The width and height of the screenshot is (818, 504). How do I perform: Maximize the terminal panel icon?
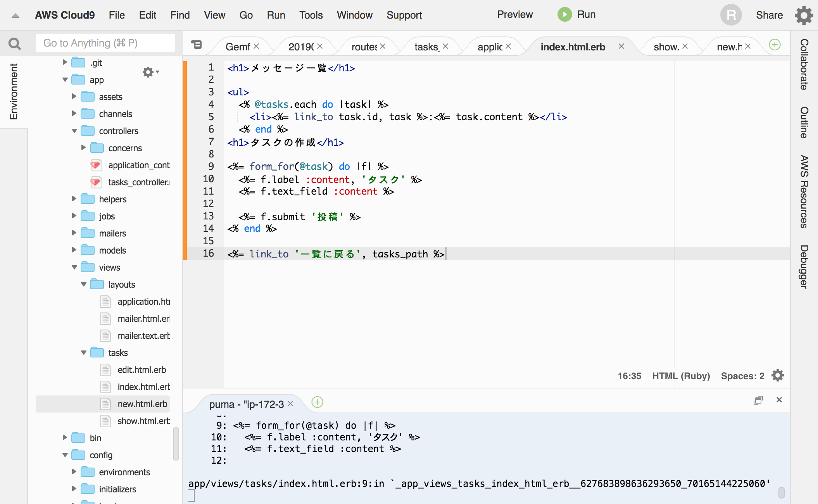(x=758, y=400)
